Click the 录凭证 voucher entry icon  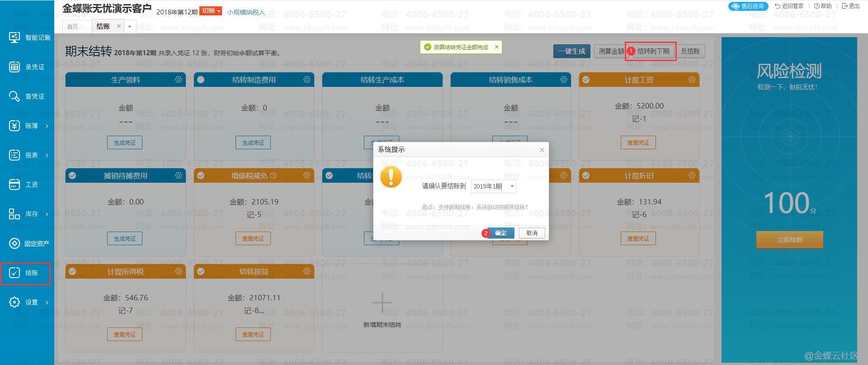click(14, 67)
